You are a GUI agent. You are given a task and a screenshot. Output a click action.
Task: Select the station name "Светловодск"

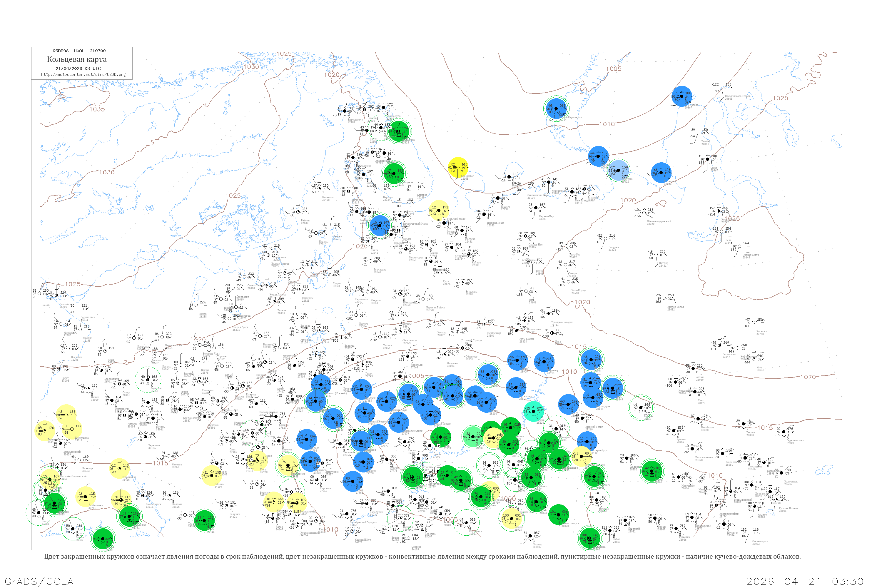coord(154,505)
